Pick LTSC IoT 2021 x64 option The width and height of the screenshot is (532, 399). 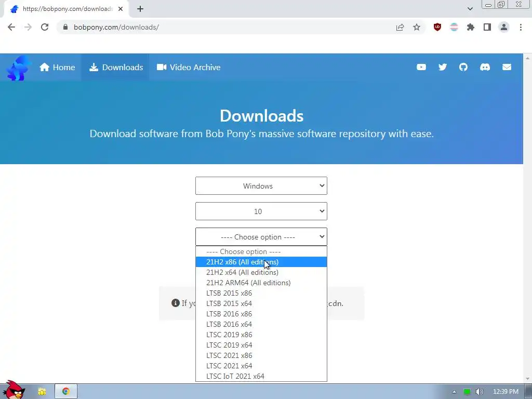[x=261, y=376]
